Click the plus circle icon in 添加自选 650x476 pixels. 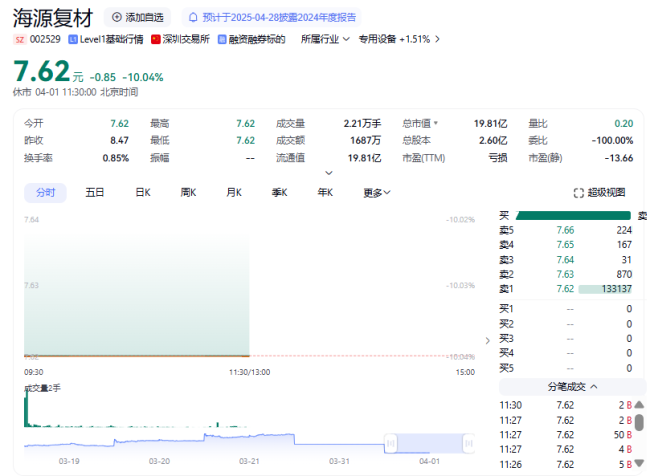click(117, 17)
